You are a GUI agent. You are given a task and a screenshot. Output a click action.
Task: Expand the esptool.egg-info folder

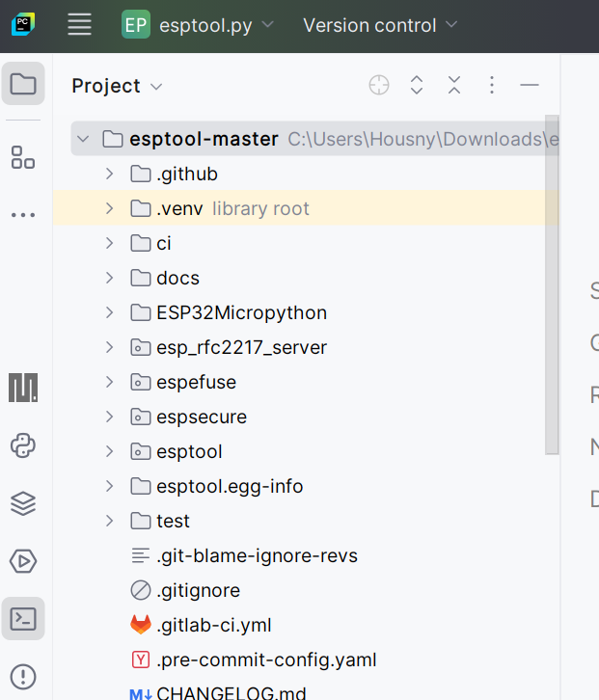point(109,486)
